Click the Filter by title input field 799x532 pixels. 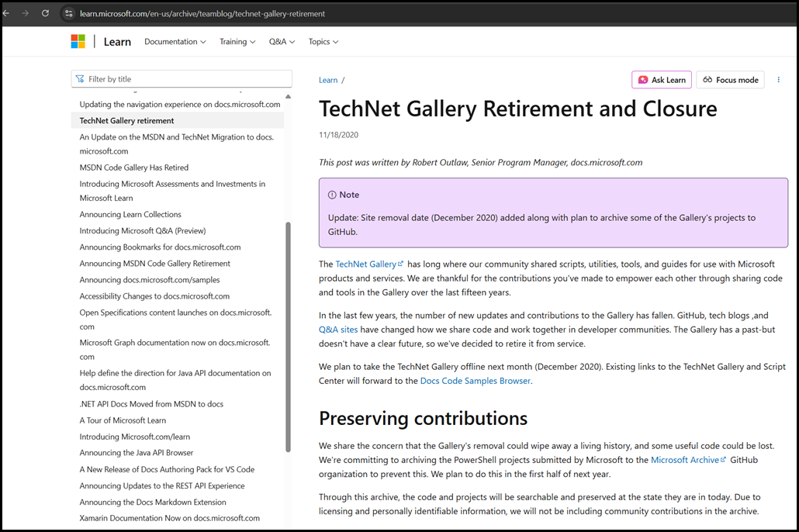click(186, 79)
